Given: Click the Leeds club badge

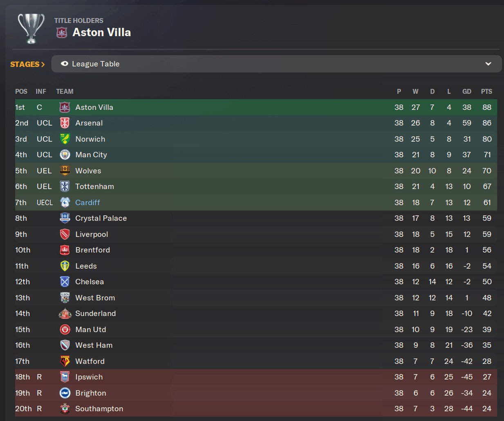Looking at the screenshot, I should tap(65, 266).
